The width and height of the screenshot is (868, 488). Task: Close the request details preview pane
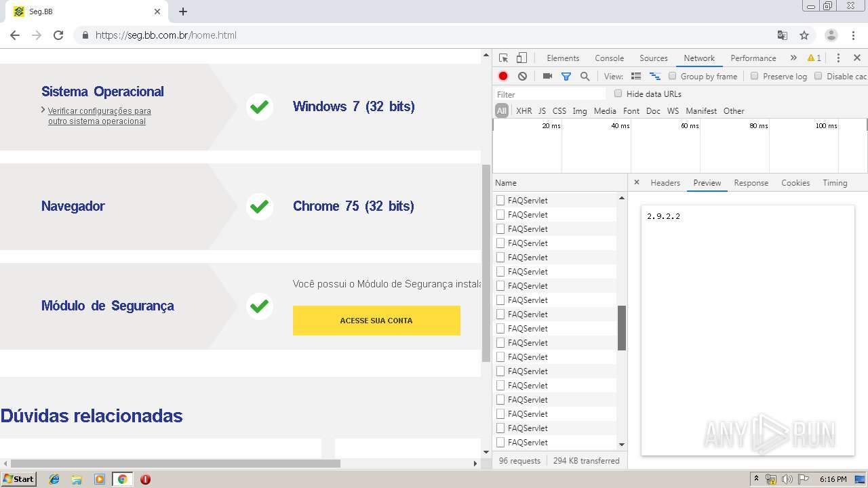(x=636, y=182)
